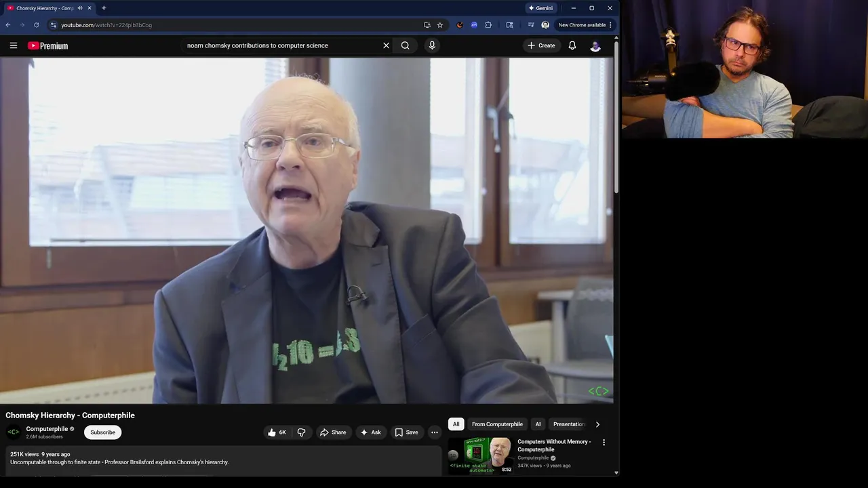Image resolution: width=868 pixels, height=488 pixels.
Task: Subscribe to the Computerphile channel
Action: [103, 432]
